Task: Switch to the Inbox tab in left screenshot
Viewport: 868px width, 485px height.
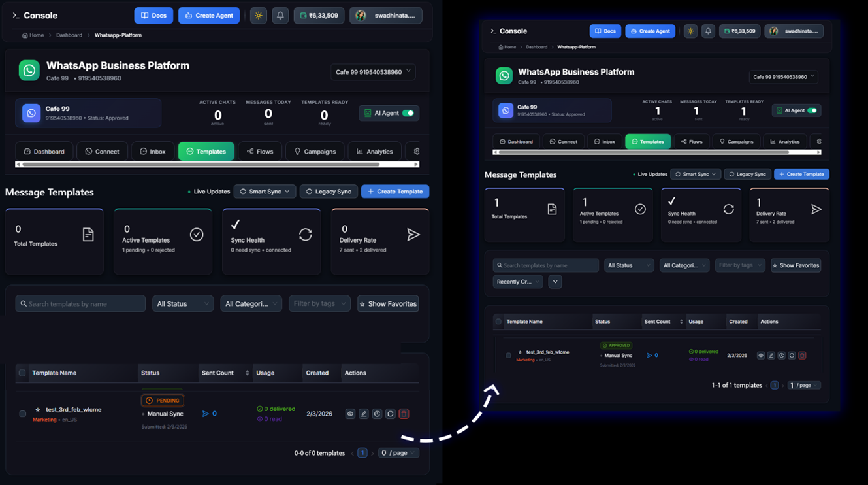Action: pyautogui.click(x=152, y=152)
